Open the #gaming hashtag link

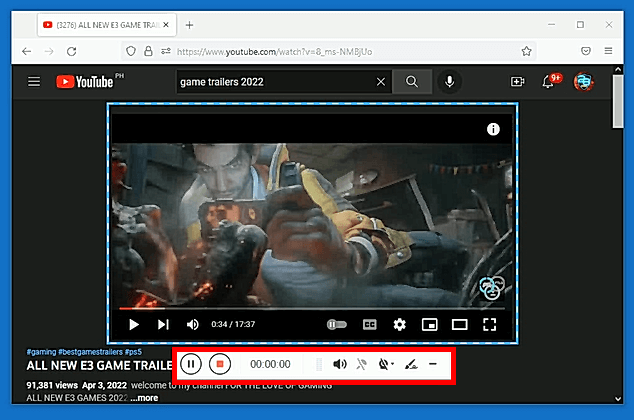41,352
